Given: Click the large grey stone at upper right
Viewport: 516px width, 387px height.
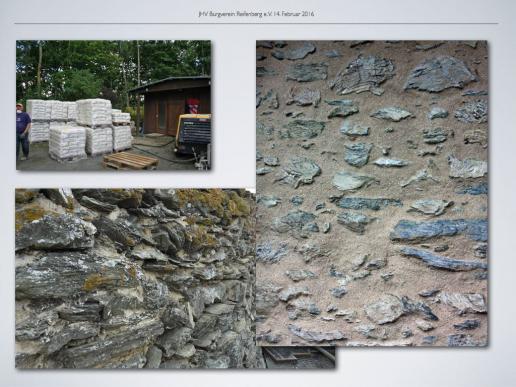Looking at the screenshot, I should tap(439, 74).
